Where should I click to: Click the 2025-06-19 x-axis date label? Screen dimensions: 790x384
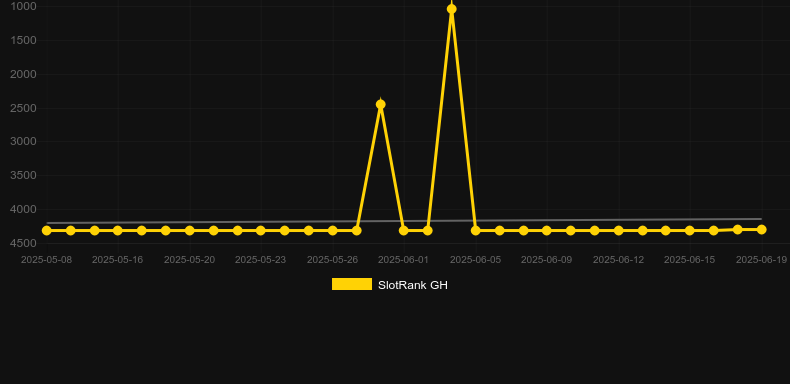[761, 260]
